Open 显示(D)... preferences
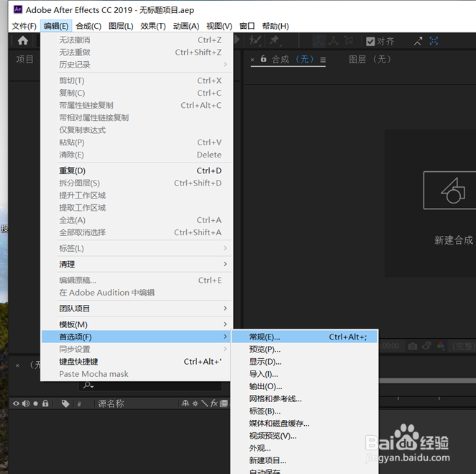Viewport: 476px width, 474px height. pos(304,362)
